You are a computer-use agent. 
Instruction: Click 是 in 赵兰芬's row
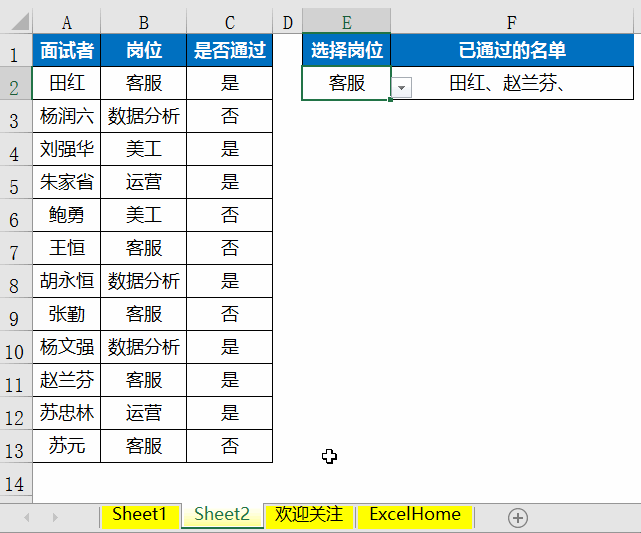(x=230, y=380)
